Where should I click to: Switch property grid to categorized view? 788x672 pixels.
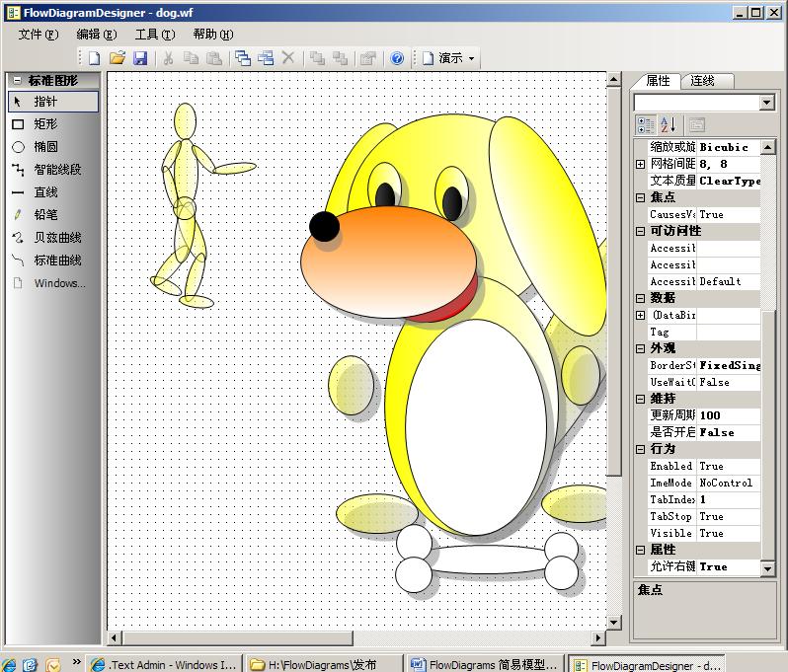click(x=646, y=124)
